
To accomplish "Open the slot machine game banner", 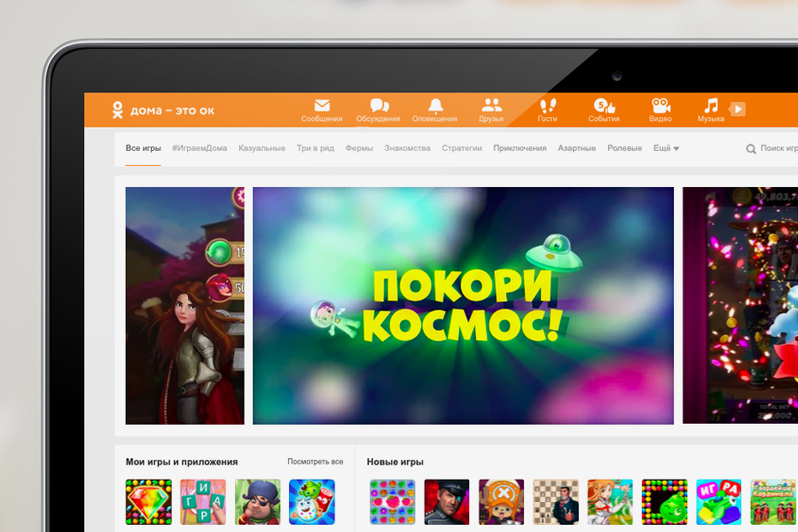I will pyautogui.click(x=740, y=305).
